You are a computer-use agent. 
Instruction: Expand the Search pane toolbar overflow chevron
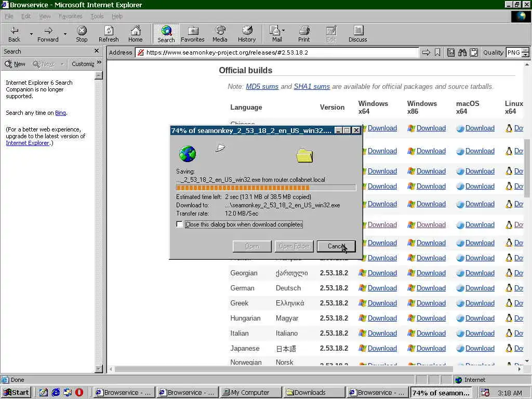click(x=99, y=62)
